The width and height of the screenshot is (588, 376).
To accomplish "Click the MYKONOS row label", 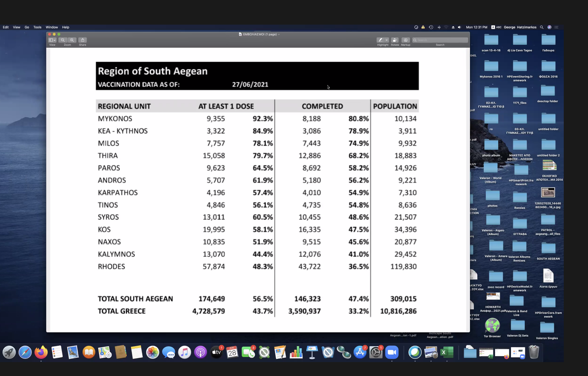I will [115, 119].
